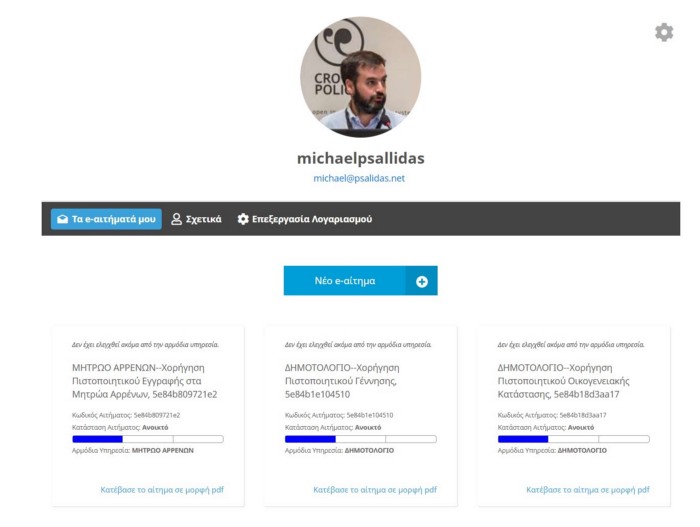Image resolution: width=700 pixels, height=527 pixels.
Task: Download the Οικογενειακής Κατάστασης request as pdf
Action: click(588, 490)
